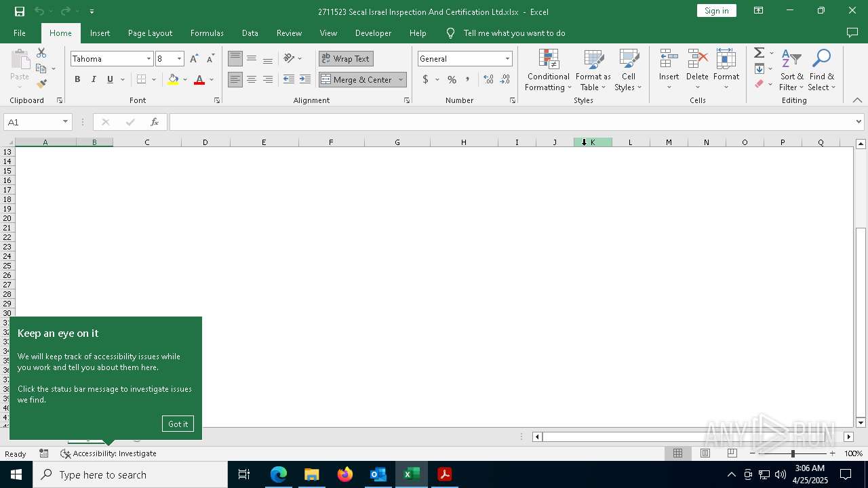Open the Sort & Filter menu
This screenshot has width=868, height=488.
791,70
